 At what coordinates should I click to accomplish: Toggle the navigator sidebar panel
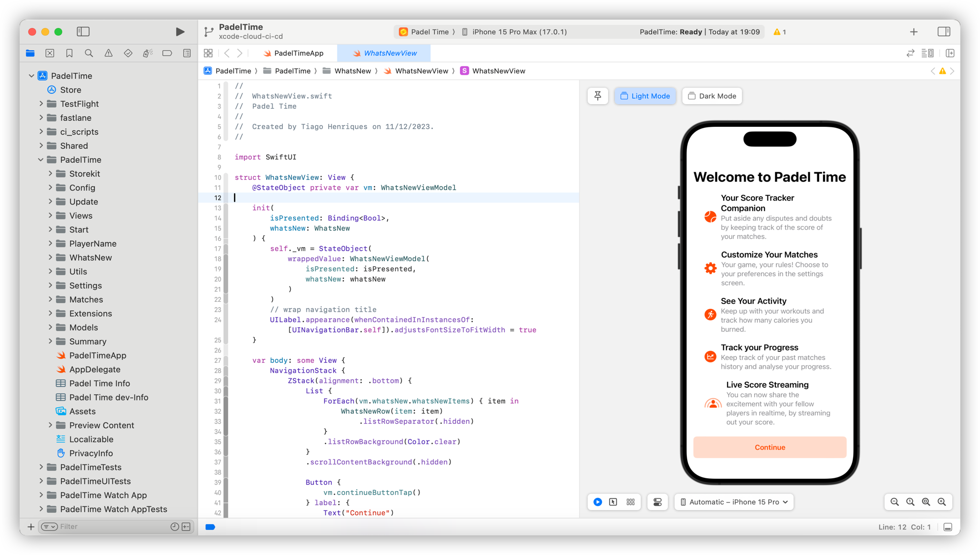(x=83, y=32)
